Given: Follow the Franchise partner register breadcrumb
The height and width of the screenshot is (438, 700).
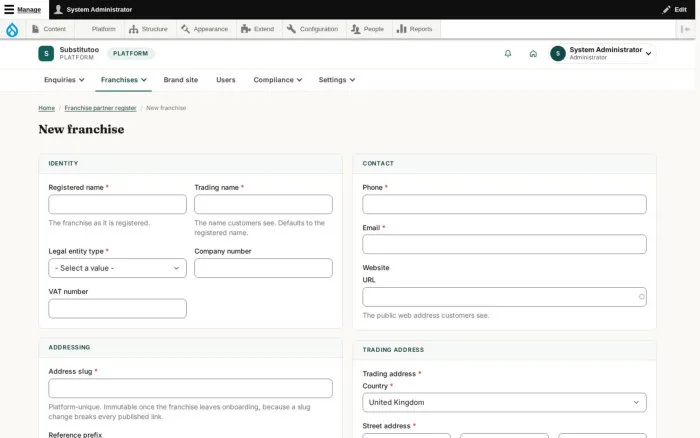Looking at the screenshot, I should tap(100, 108).
